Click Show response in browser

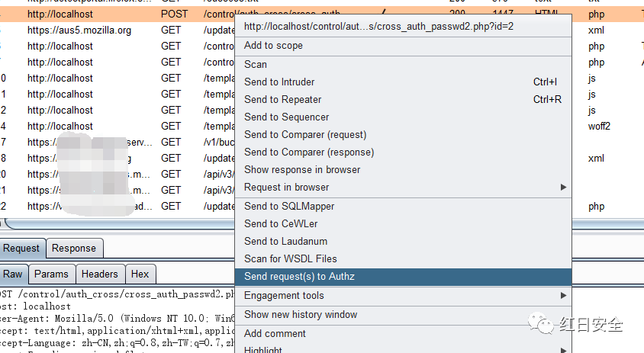302,169
